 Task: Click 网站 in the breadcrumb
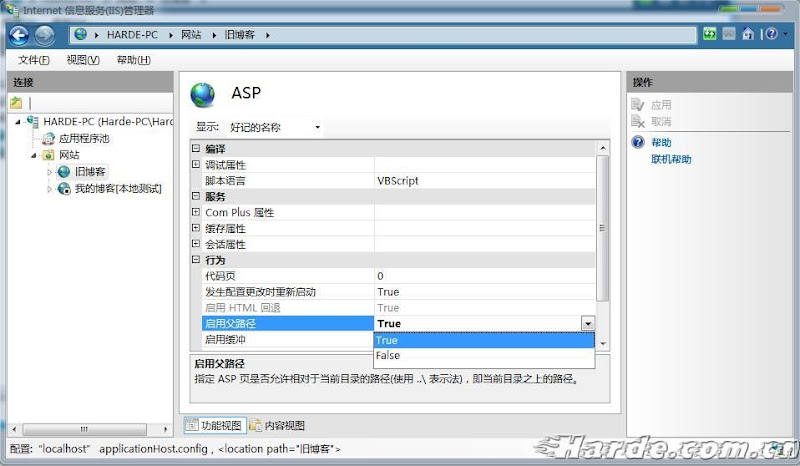click(x=191, y=35)
